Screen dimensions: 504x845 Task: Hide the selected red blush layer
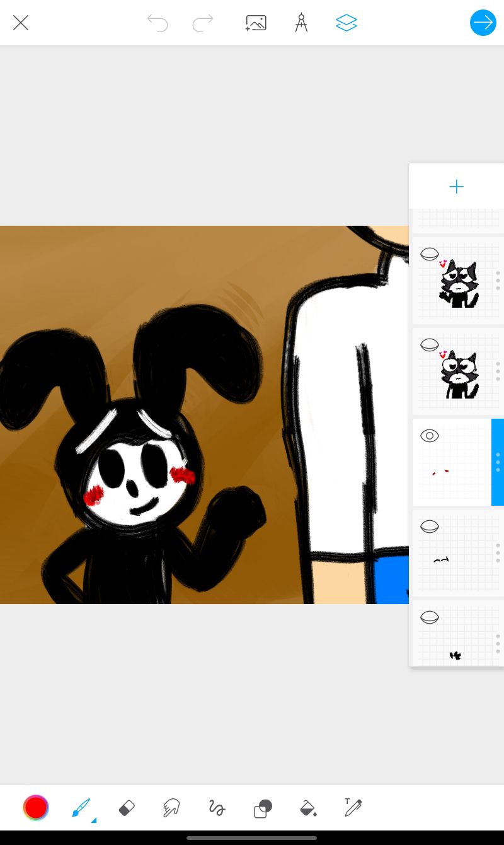point(430,436)
